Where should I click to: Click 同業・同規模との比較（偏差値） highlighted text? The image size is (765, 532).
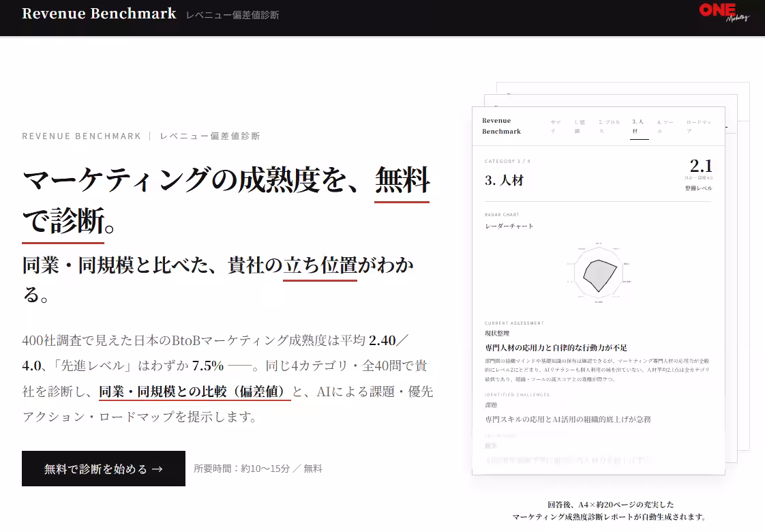point(195,392)
